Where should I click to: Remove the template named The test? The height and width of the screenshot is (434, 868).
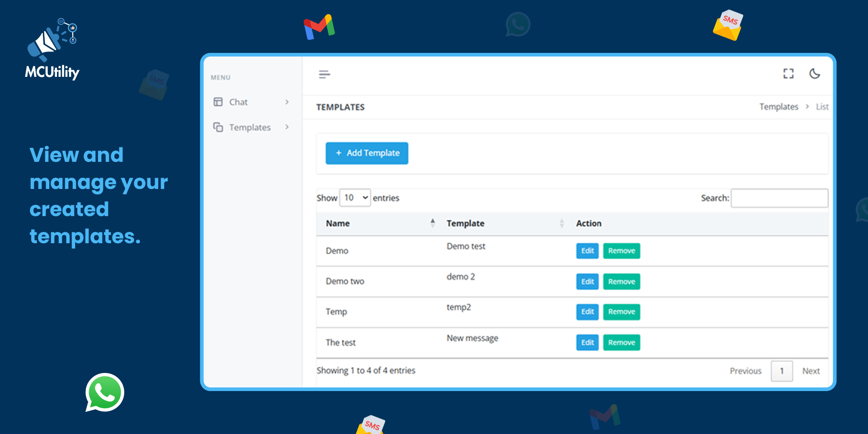621,343
